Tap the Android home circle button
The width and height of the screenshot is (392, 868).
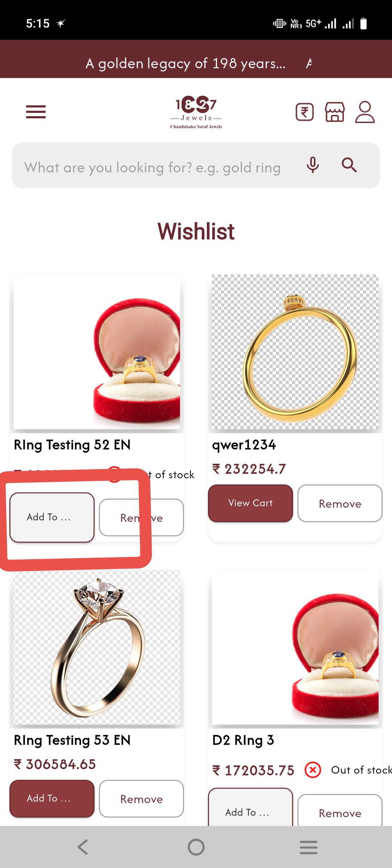point(196,847)
